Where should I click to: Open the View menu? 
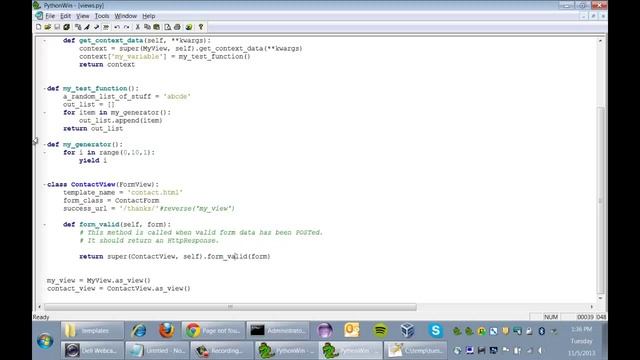click(82, 16)
